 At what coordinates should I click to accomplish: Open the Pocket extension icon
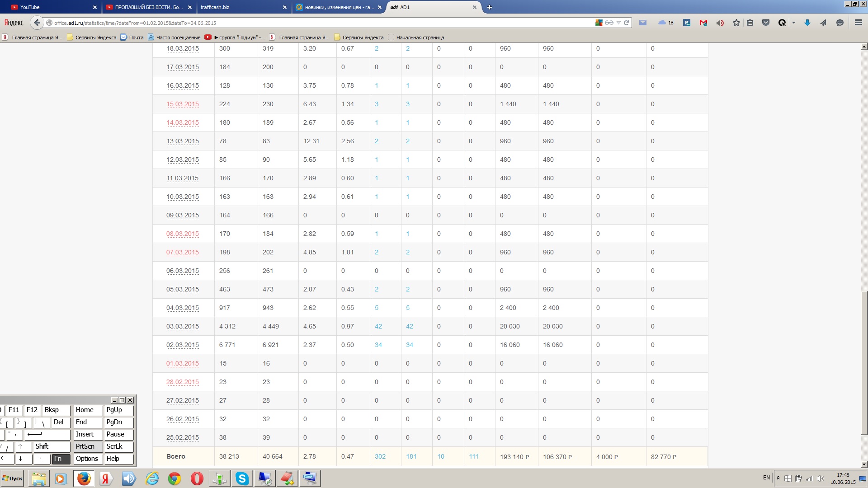(x=766, y=23)
